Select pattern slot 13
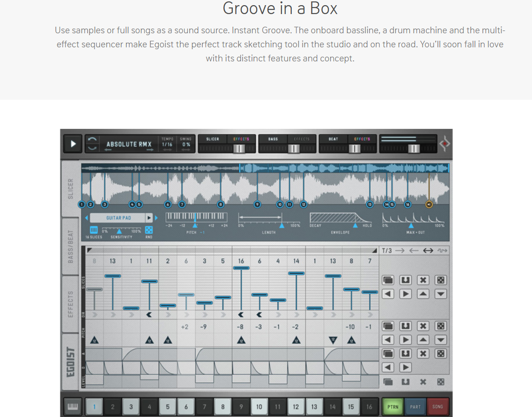This screenshot has height=417, width=532. pyautogui.click(x=314, y=407)
